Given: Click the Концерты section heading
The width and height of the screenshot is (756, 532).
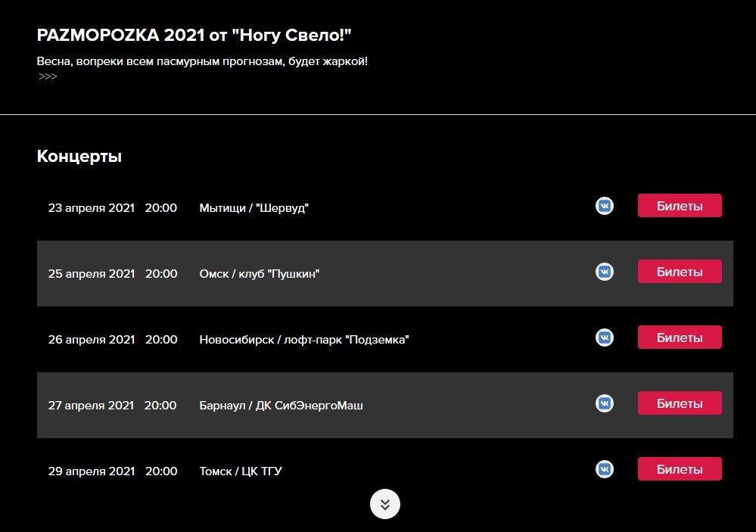Looking at the screenshot, I should (x=79, y=157).
